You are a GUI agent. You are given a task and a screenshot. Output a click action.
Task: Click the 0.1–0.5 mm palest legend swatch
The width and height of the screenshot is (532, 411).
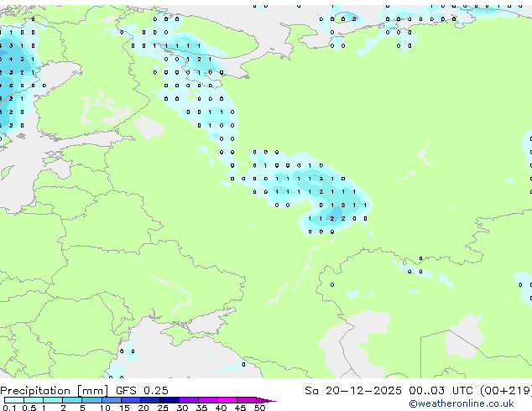pyautogui.click(x=14, y=400)
